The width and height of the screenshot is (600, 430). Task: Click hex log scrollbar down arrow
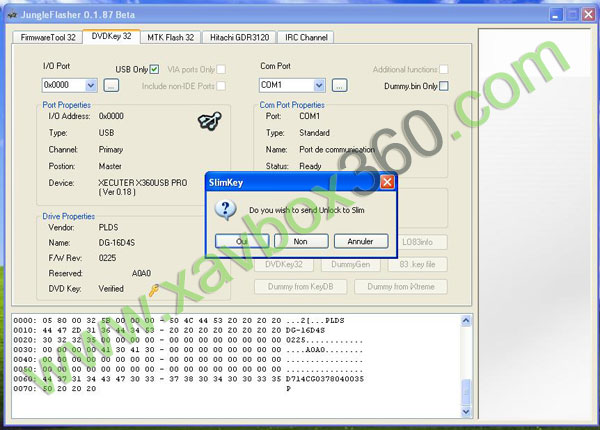[x=466, y=412]
